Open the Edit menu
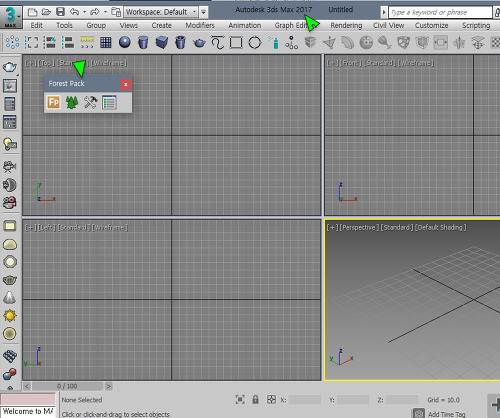500x418 pixels. coord(37,25)
